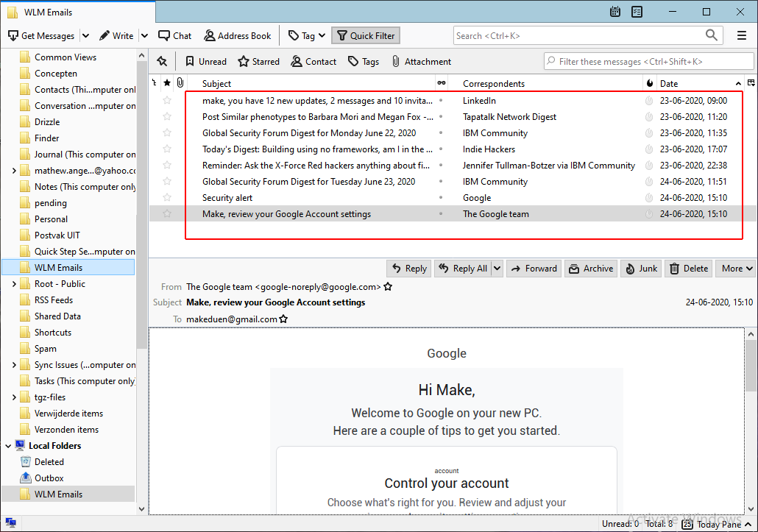Viewport: 758px width, 532px height.
Task: Open the calendar icon in title bar
Action: tap(615, 12)
